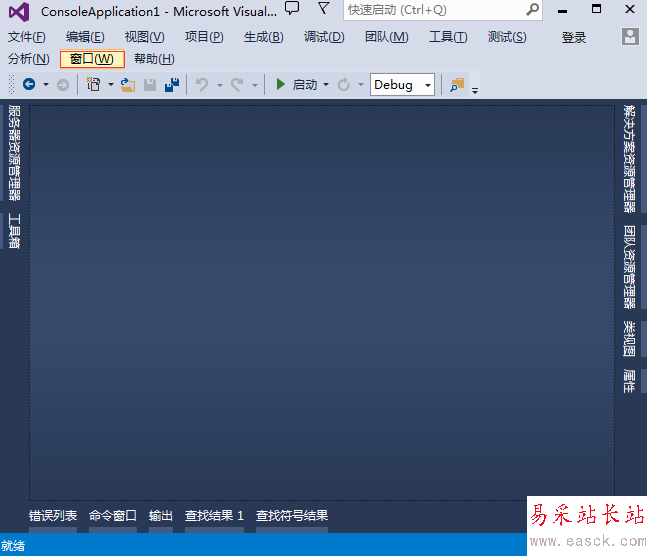The width and height of the screenshot is (647, 556).
Task: Click the Redo arrow icon
Action: click(237, 85)
